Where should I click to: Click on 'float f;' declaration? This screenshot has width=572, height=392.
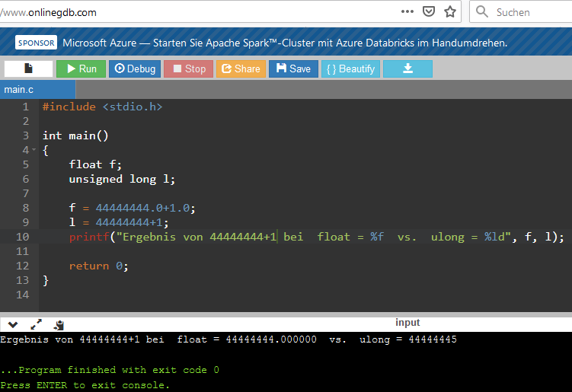[95, 164]
